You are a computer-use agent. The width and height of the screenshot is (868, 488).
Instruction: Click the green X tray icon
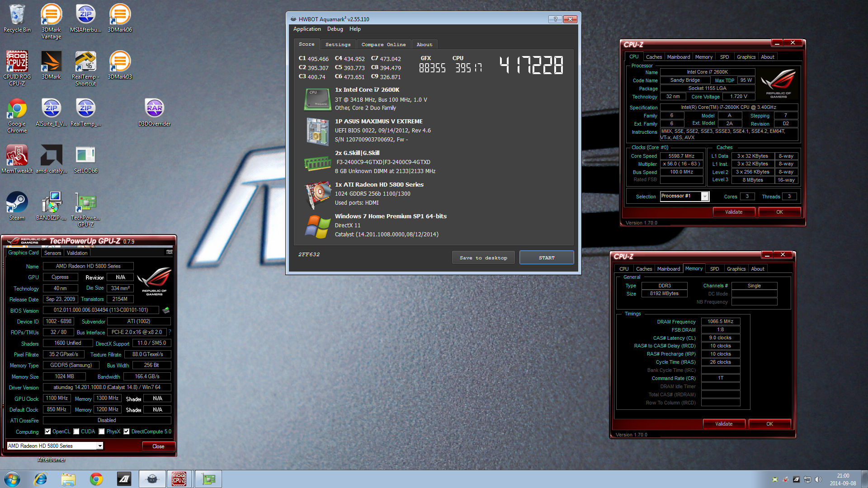click(775, 479)
